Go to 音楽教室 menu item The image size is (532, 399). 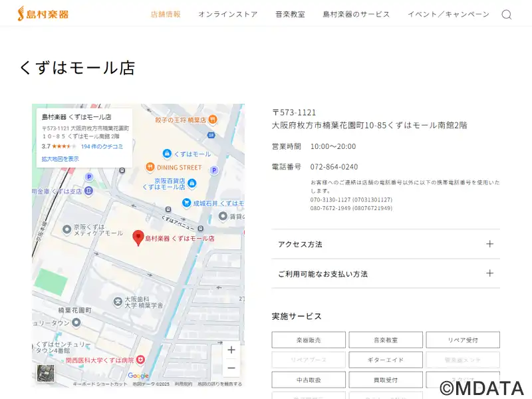click(290, 14)
